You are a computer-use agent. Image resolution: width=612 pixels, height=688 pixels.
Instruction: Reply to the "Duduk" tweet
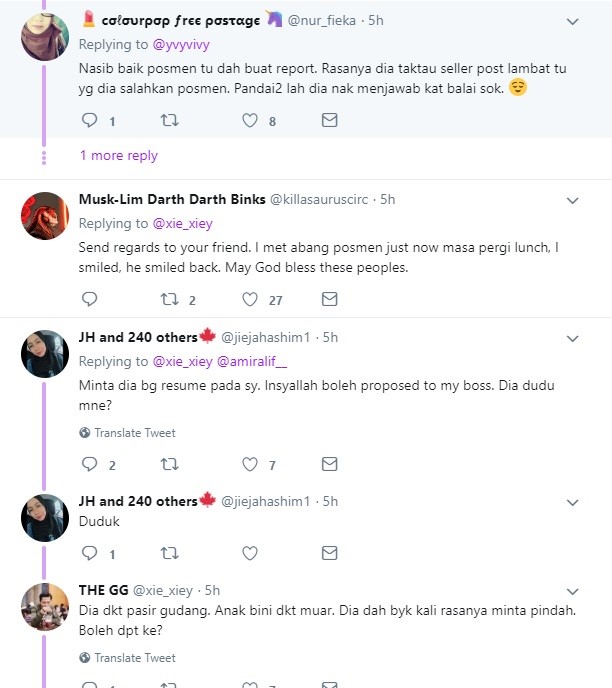(x=89, y=553)
